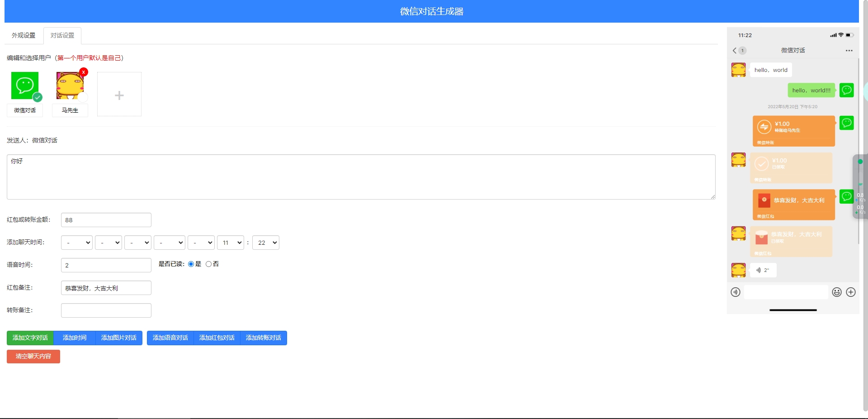The height and width of the screenshot is (419, 868).
Task: Select 是 for 是否已读
Action: click(x=191, y=264)
